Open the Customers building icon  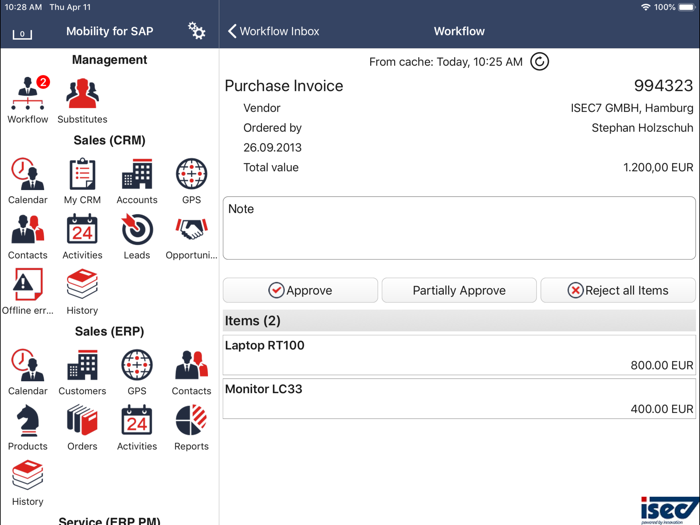click(x=82, y=365)
